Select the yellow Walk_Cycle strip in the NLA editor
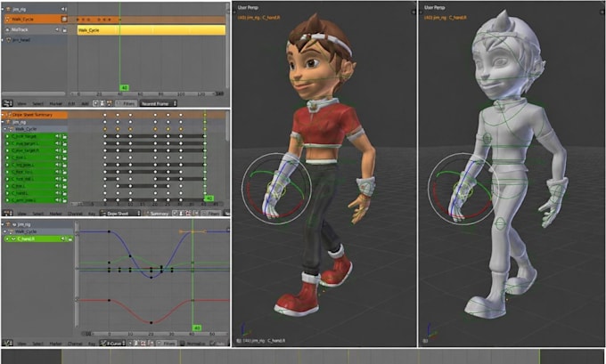606x364 pixels. tap(151, 29)
